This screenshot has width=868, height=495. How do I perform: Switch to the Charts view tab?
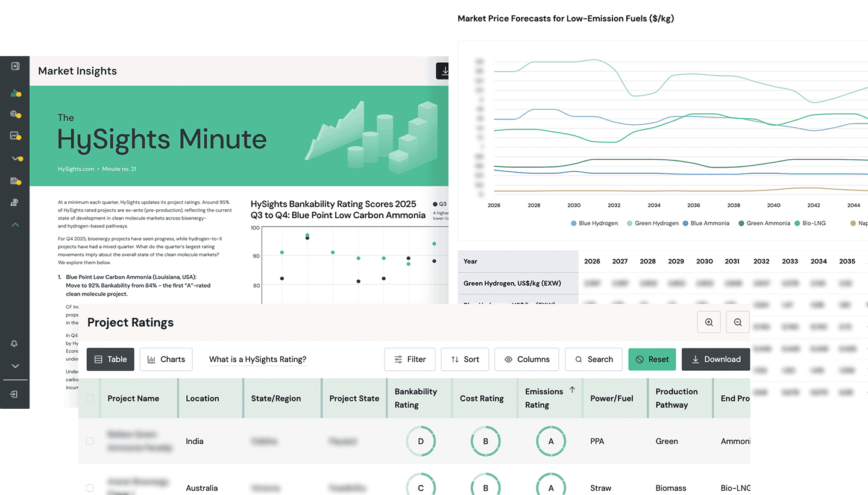click(x=166, y=359)
